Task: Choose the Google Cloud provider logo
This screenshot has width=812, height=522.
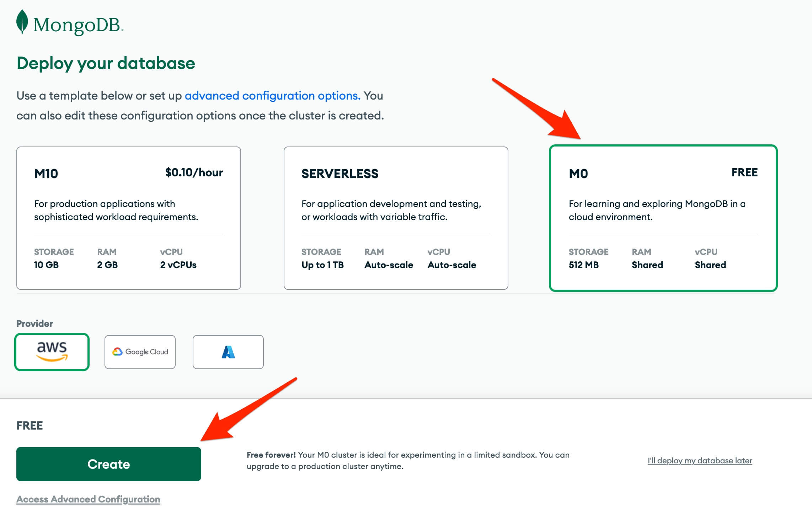Action: 140,352
